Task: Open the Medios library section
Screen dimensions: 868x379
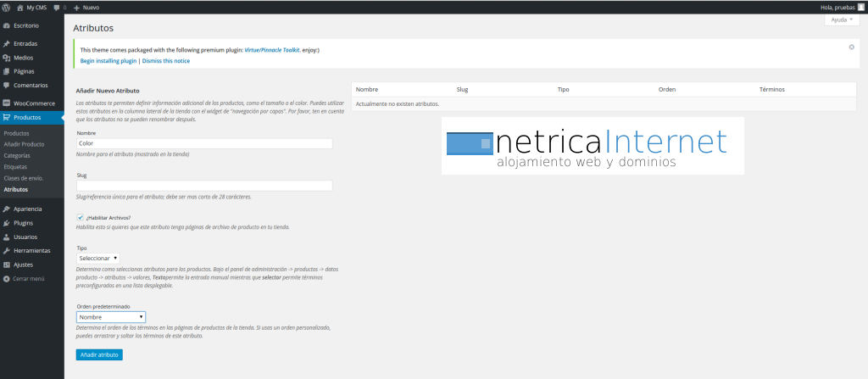Action: point(23,58)
